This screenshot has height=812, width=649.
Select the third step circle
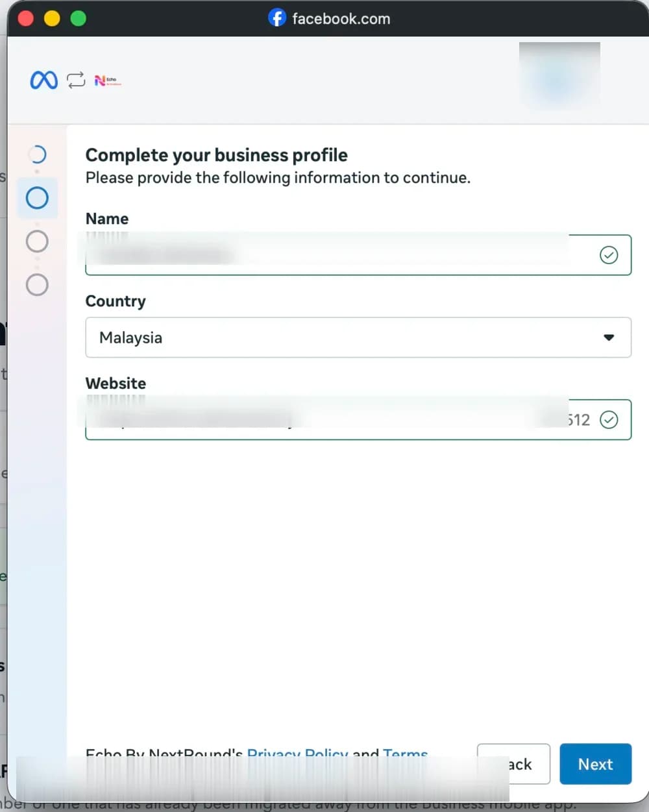click(x=37, y=241)
